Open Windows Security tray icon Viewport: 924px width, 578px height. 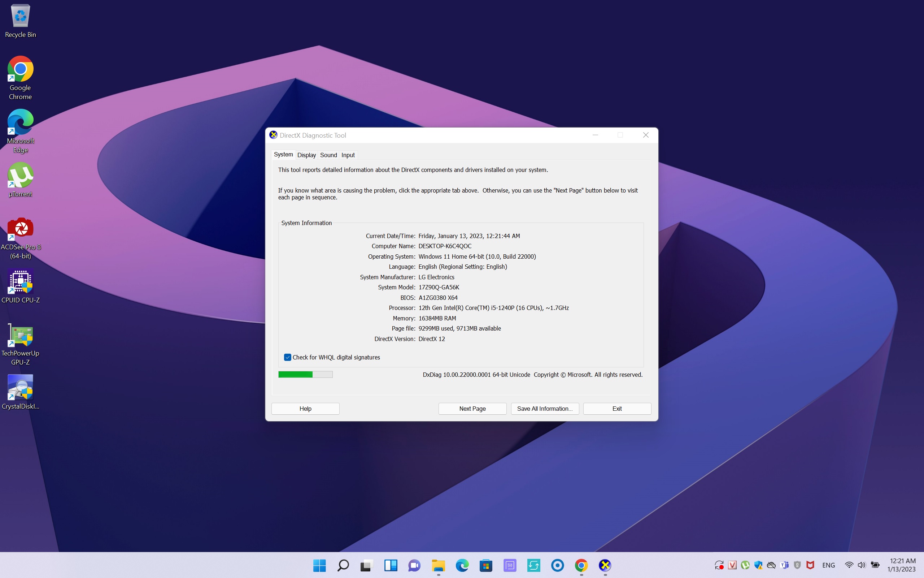758,565
